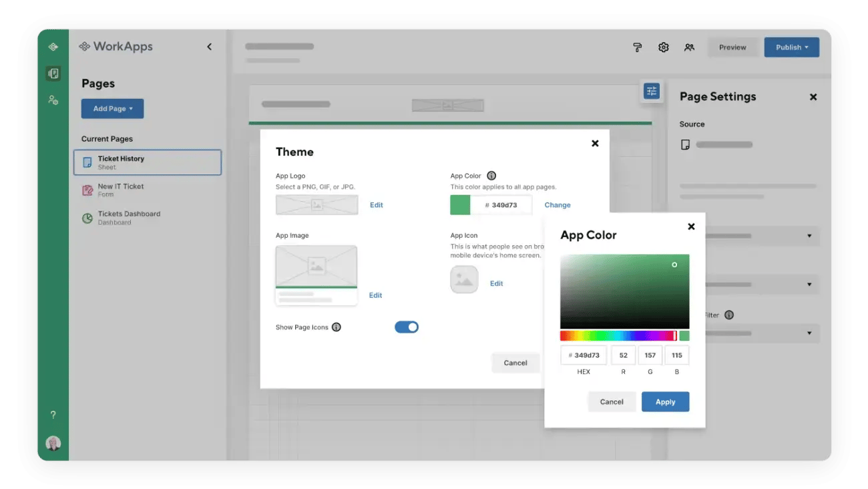The height and width of the screenshot is (489, 868).
Task: Click the rainbow hue slider bar
Action: 618,335
